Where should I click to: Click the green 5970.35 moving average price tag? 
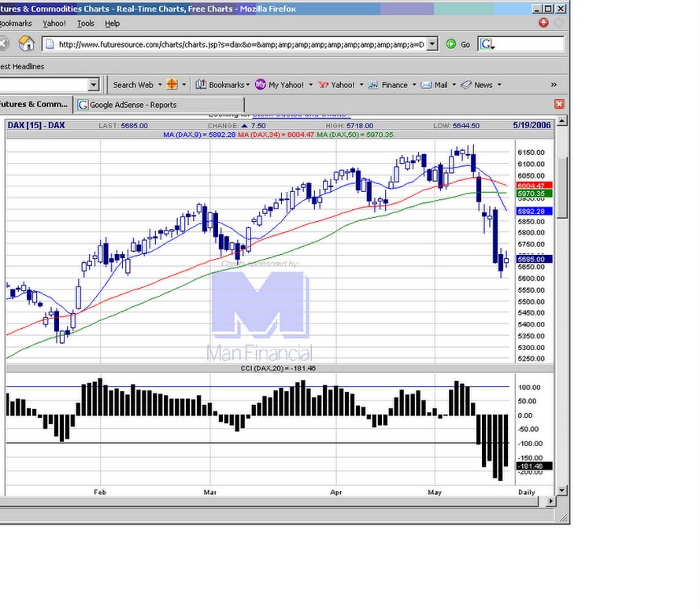535,194
